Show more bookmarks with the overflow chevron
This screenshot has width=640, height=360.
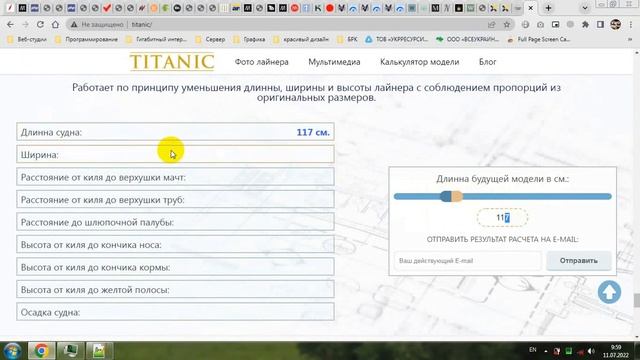point(630,40)
